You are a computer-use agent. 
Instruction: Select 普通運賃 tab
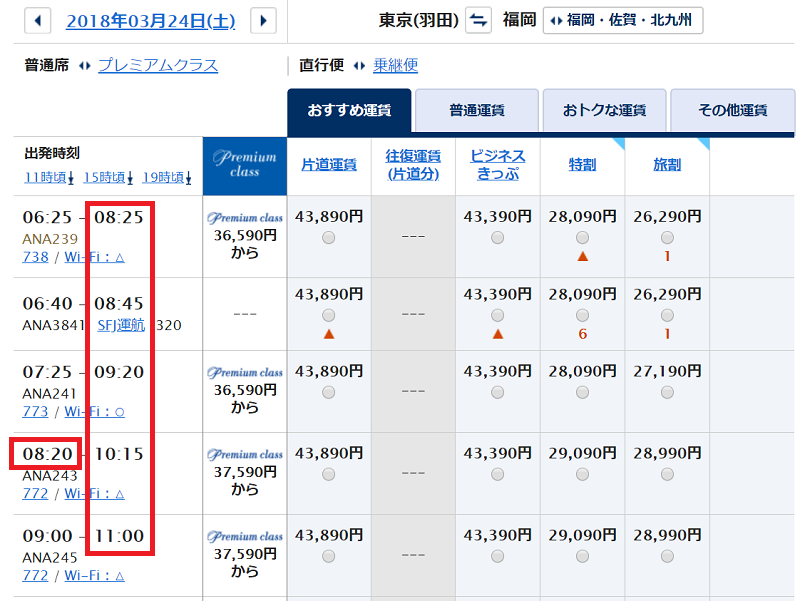tap(477, 110)
